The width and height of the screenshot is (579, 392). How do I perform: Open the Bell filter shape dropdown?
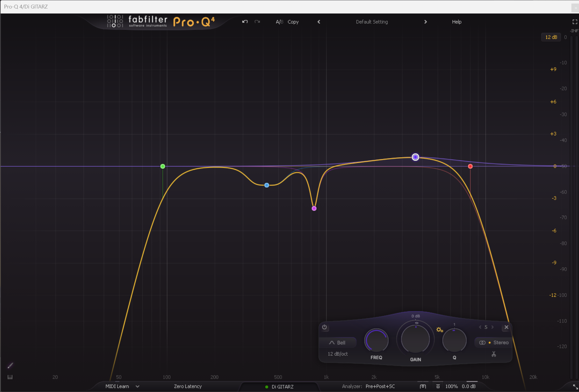[337, 343]
